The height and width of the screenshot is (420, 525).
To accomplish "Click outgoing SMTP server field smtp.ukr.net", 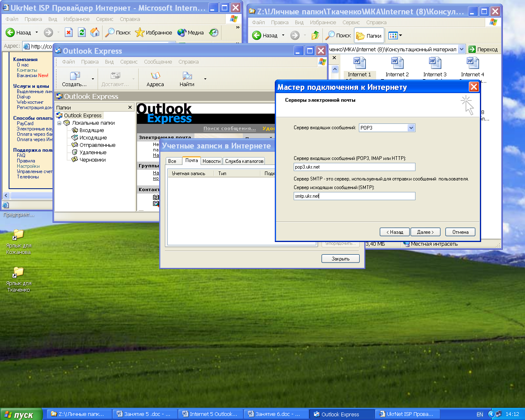I will [354, 196].
